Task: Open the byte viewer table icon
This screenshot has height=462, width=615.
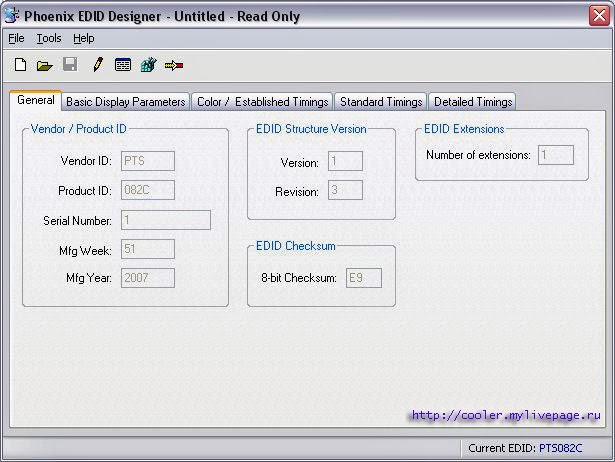Action: (123, 65)
